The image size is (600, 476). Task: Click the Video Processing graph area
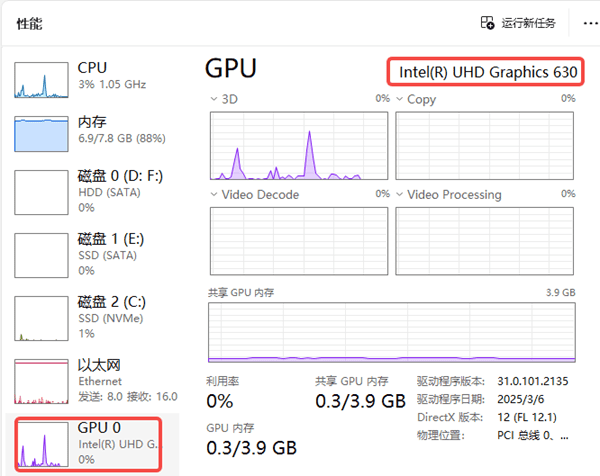point(486,240)
